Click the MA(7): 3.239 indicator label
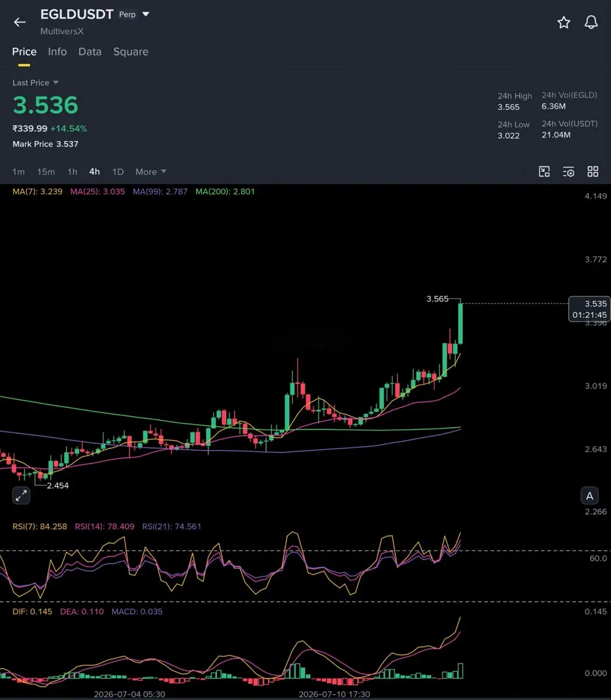This screenshot has width=611, height=700. coord(37,191)
